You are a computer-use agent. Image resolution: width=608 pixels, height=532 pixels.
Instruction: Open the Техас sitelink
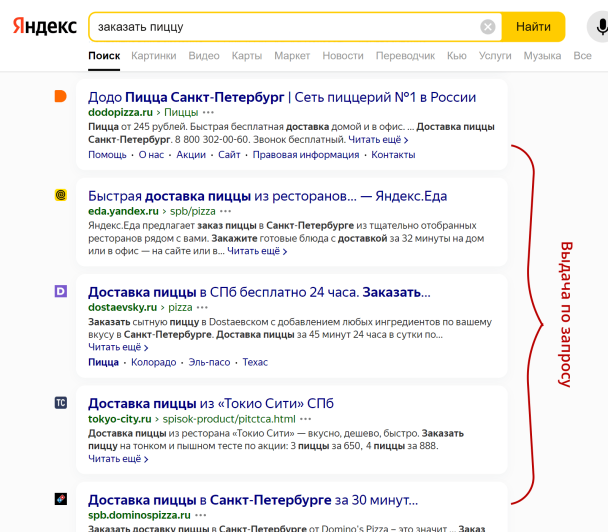(255, 362)
